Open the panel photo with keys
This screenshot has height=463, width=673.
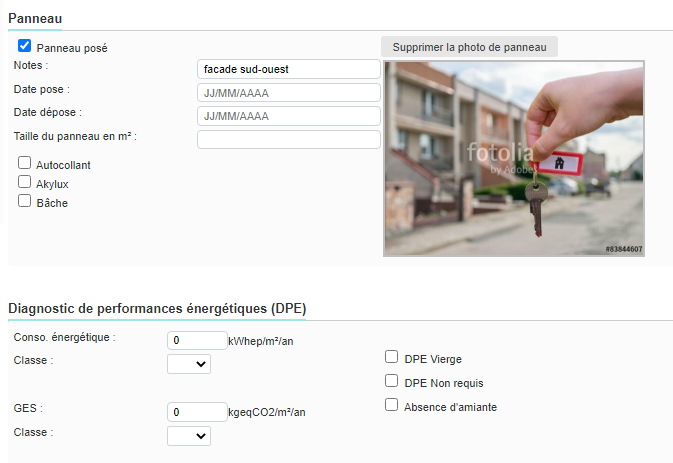[x=514, y=159]
